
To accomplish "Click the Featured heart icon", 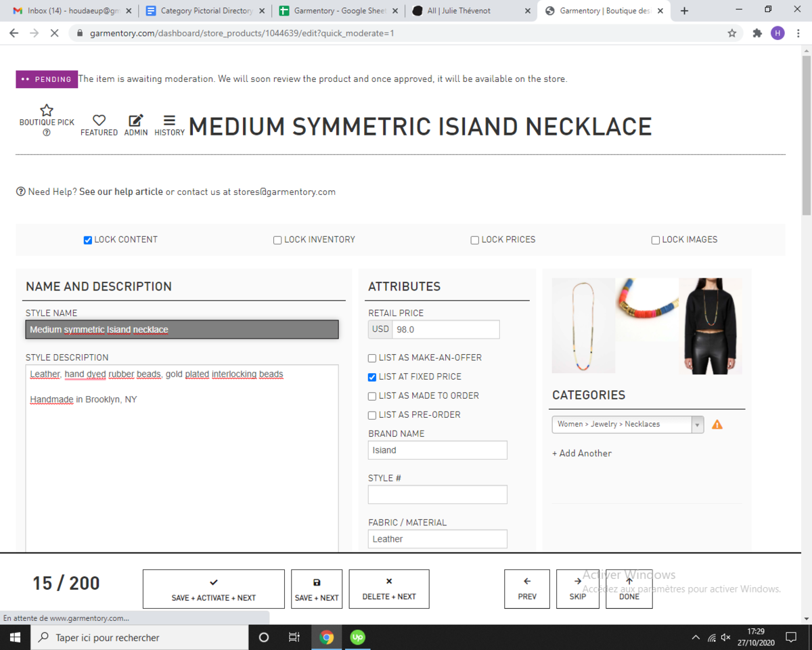I will 99,120.
